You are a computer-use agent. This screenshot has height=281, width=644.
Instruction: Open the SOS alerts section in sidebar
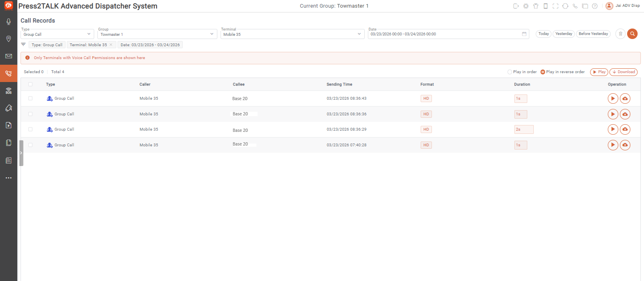pos(8,91)
